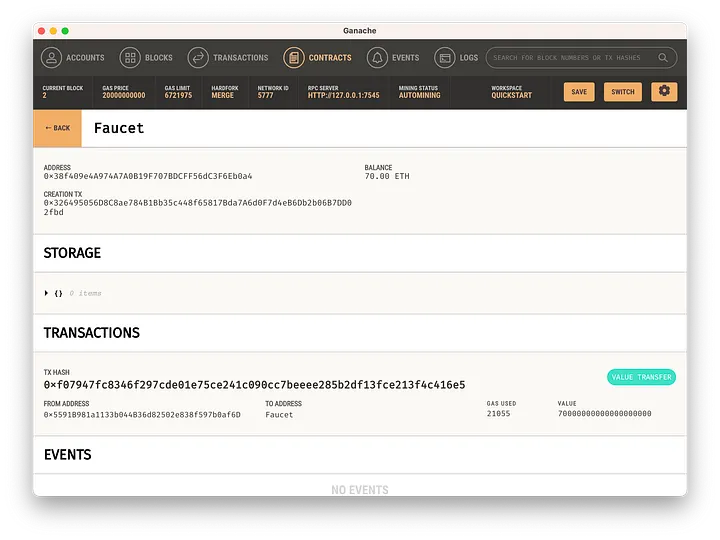Click the Accounts person icon
The image size is (720, 540).
coord(51,58)
